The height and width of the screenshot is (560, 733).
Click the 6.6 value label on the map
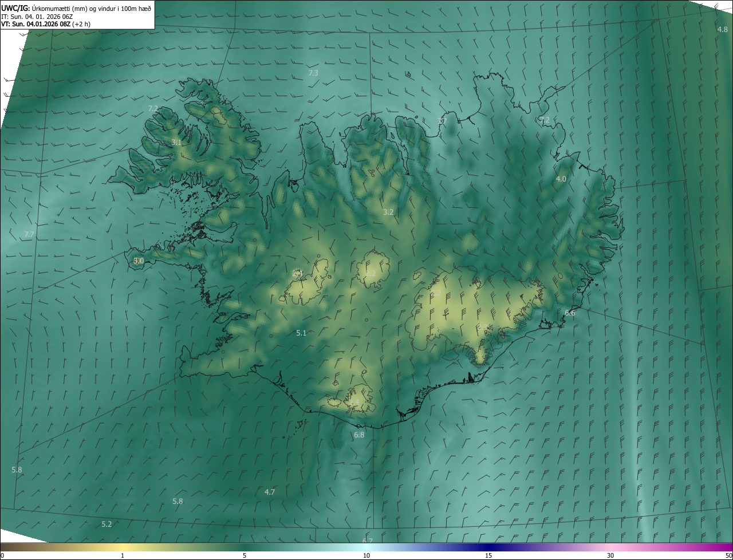click(570, 313)
